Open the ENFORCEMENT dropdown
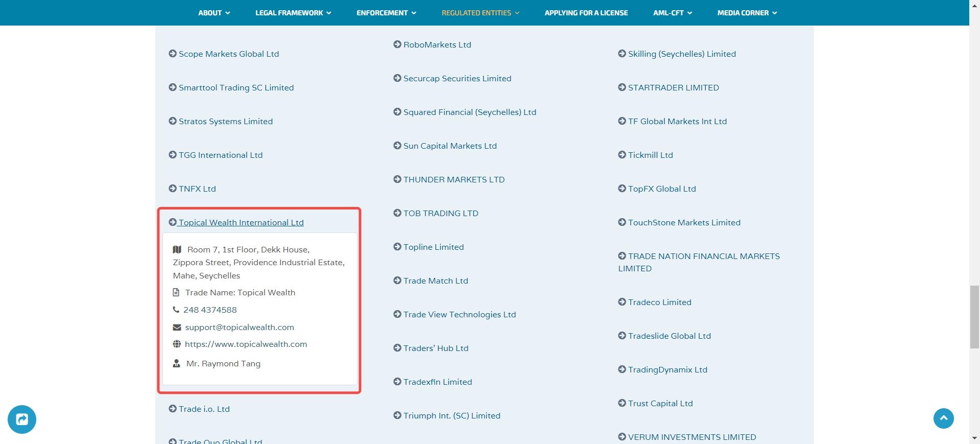980x444 pixels. point(386,13)
